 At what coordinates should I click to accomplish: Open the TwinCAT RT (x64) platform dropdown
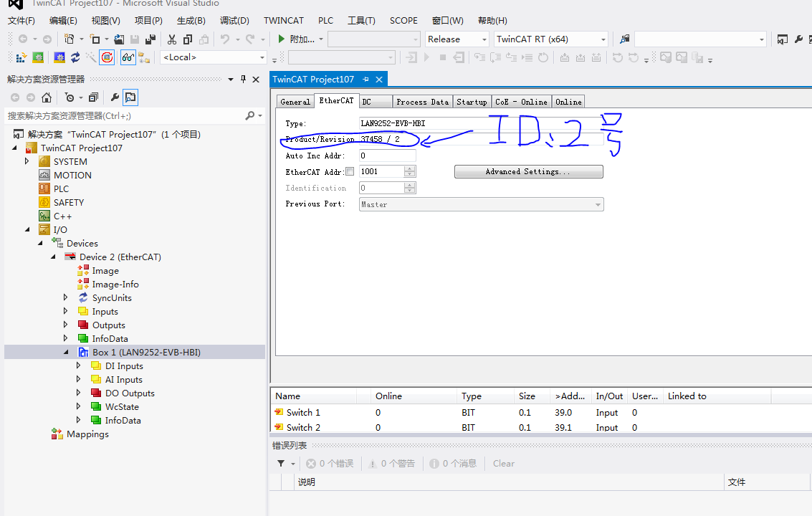coord(601,39)
